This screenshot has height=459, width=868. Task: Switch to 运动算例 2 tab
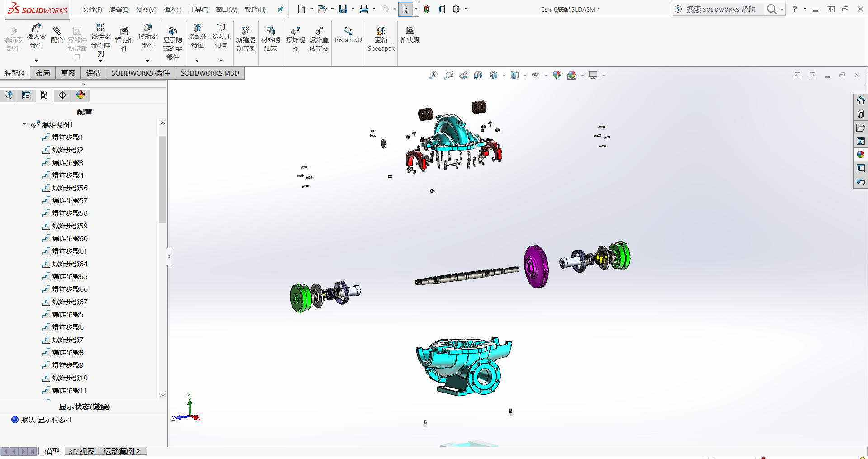122,451
